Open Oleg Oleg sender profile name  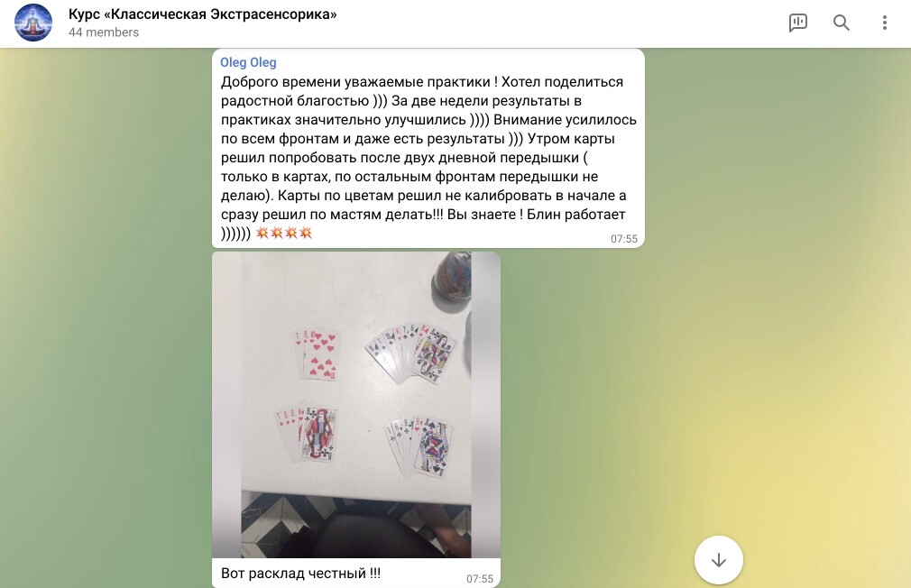[248, 62]
